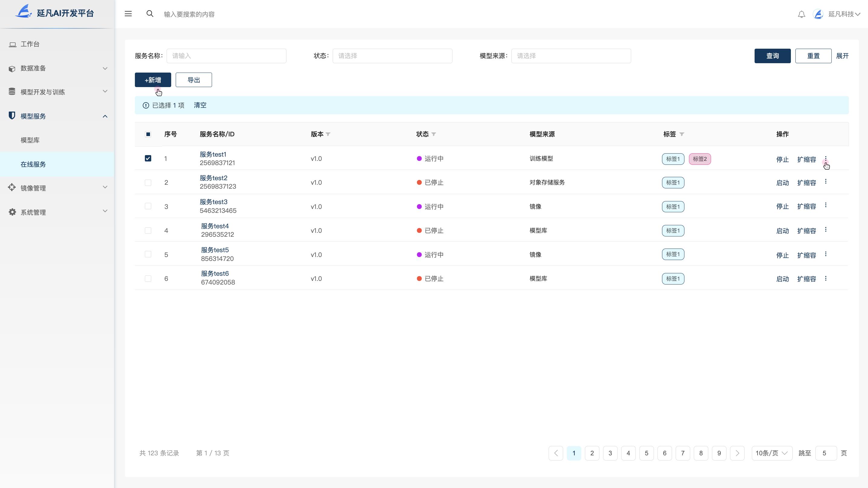This screenshot has height=488, width=868.
Task: Click the filter icon on 标签 column
Action: (682, 134)
